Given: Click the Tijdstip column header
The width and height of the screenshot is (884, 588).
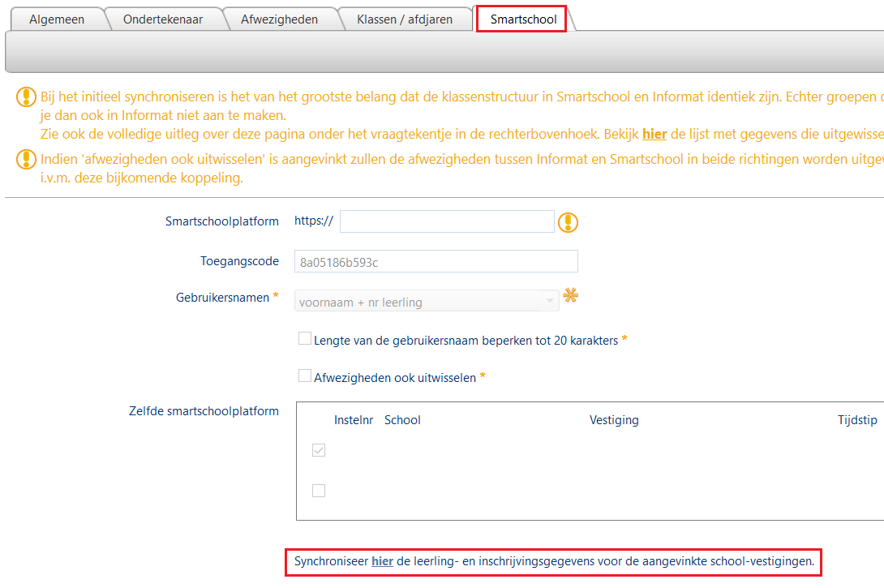Looking at the screenshot, I should (x=857, y=420).
